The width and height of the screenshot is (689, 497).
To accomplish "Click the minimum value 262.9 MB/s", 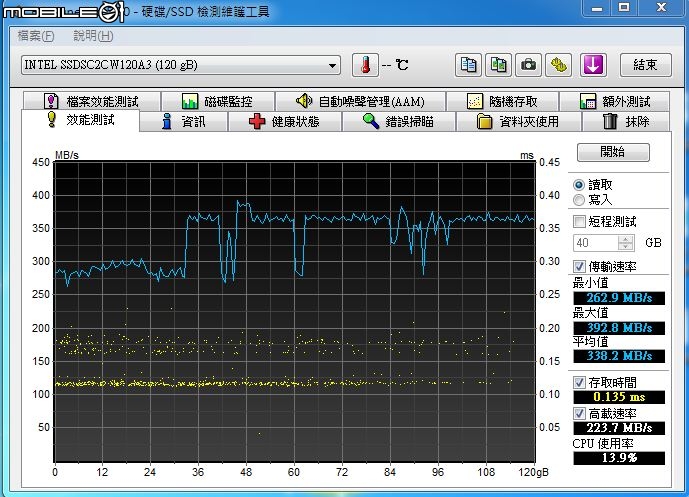I will point(619,298).
